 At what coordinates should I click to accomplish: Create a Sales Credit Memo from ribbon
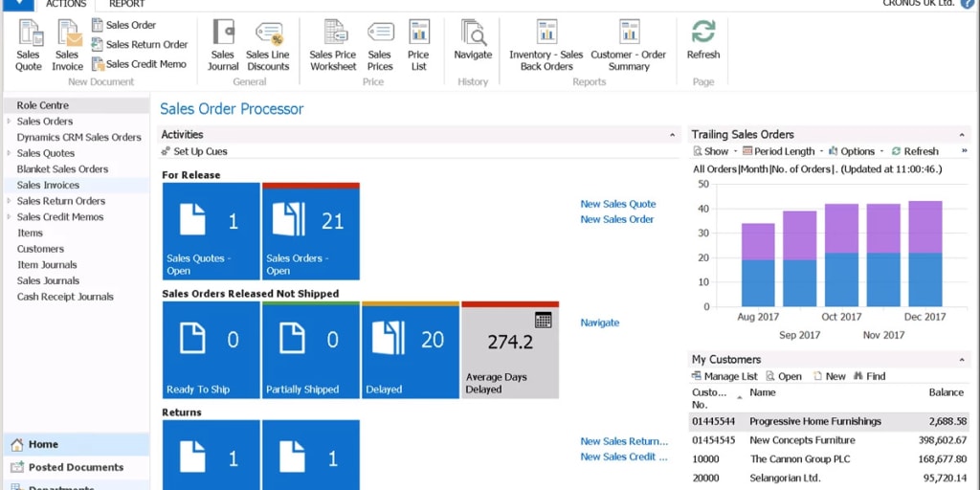[x=139, y=64]
